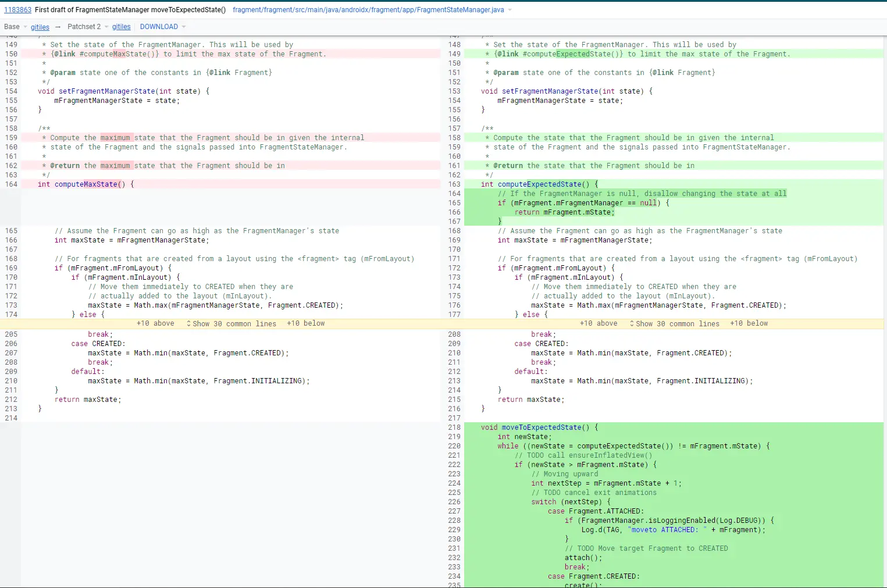Screen dimensions: 887x588
Task: Select line number 163 in right pane
Action: 454,184
